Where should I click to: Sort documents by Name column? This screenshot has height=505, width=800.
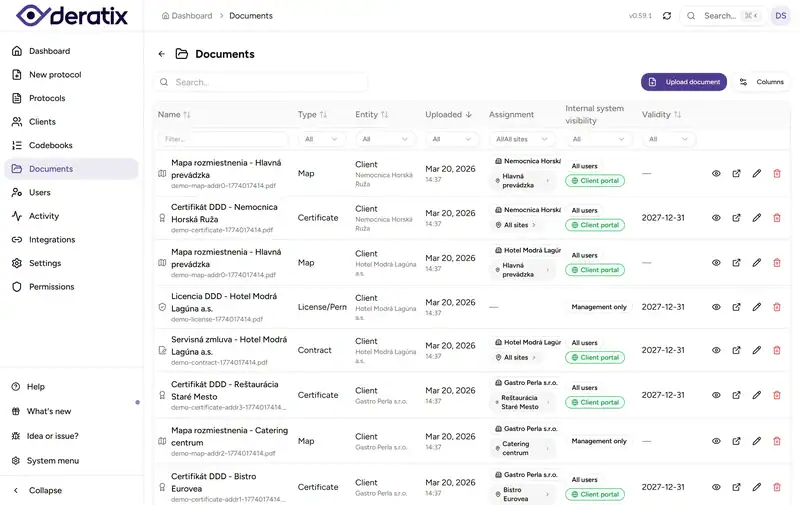tap(174, 115)
